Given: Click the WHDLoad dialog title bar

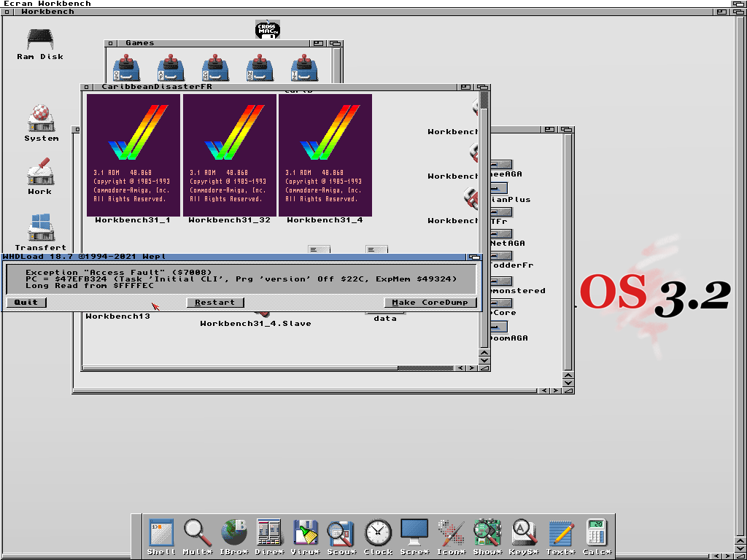Looking at the screenshot, I should coord(233,257).
